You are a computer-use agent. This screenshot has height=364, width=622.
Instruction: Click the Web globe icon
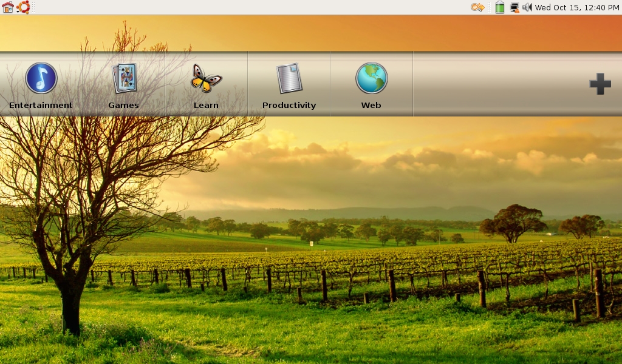click(371, 78)
